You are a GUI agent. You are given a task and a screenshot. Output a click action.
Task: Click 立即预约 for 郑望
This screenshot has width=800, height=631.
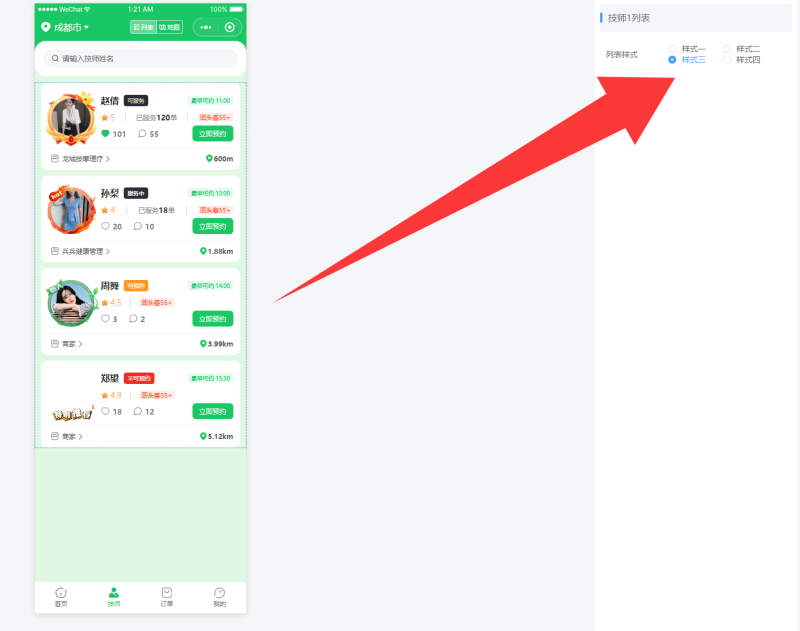[x=213, y=411]
